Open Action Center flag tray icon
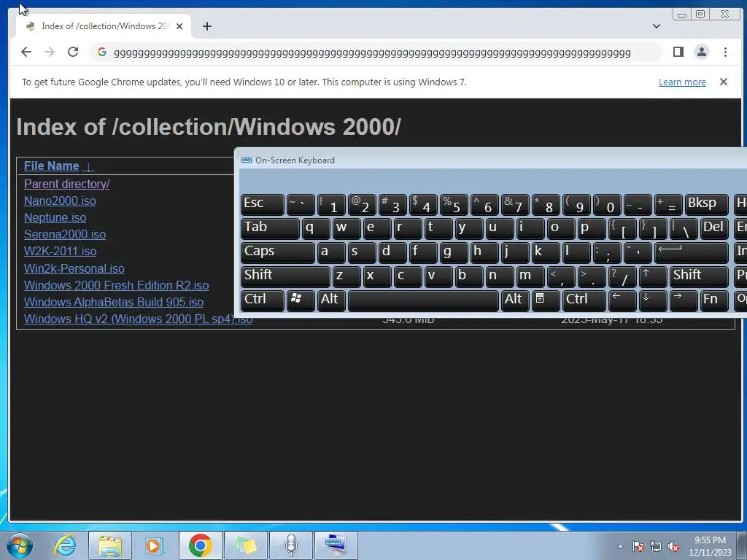This screenshot has height=560, width=747. coord(638,547)
